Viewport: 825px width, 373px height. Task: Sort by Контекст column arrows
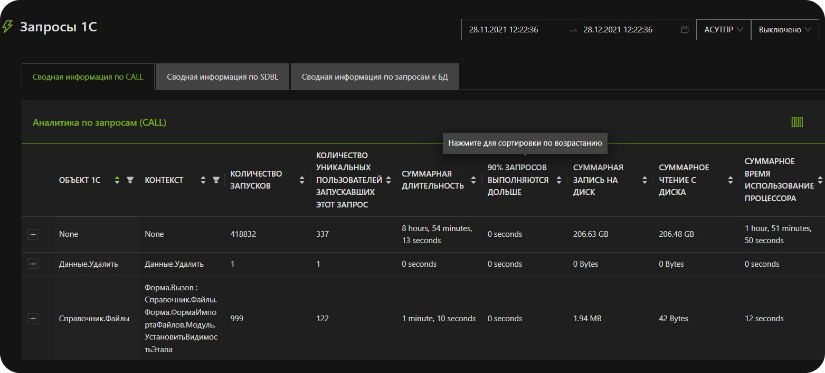point(203,180)
